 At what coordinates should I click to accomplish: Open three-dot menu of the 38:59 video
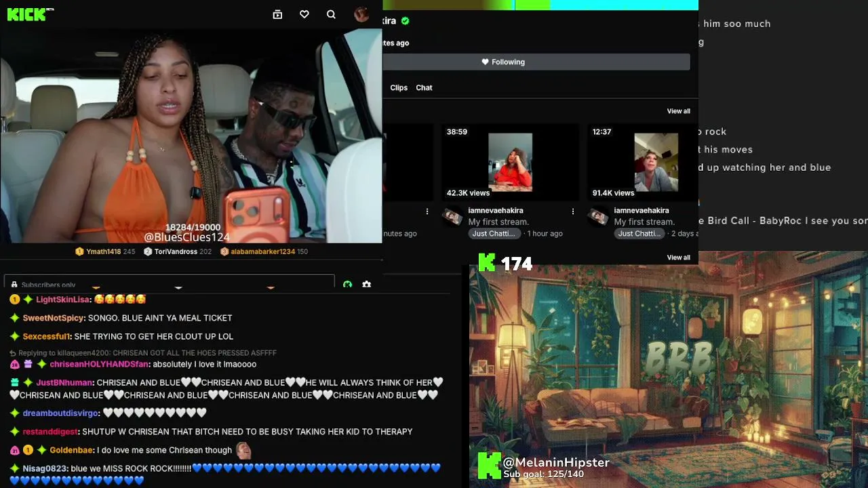coord(573,211)
